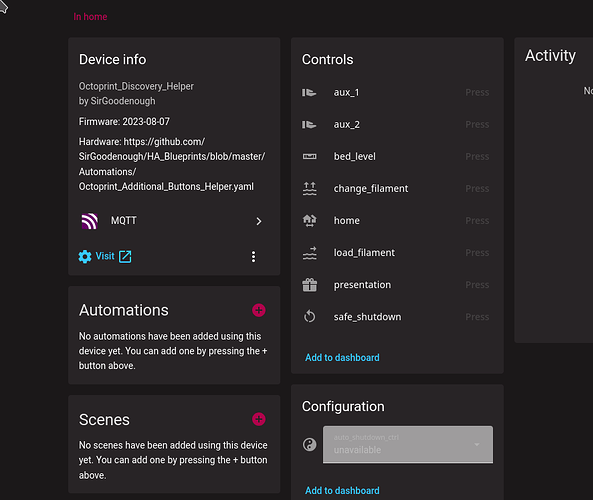Click the change_filament entity icon
This screenshot has height=500, width=593.
[x=309, y=188]
